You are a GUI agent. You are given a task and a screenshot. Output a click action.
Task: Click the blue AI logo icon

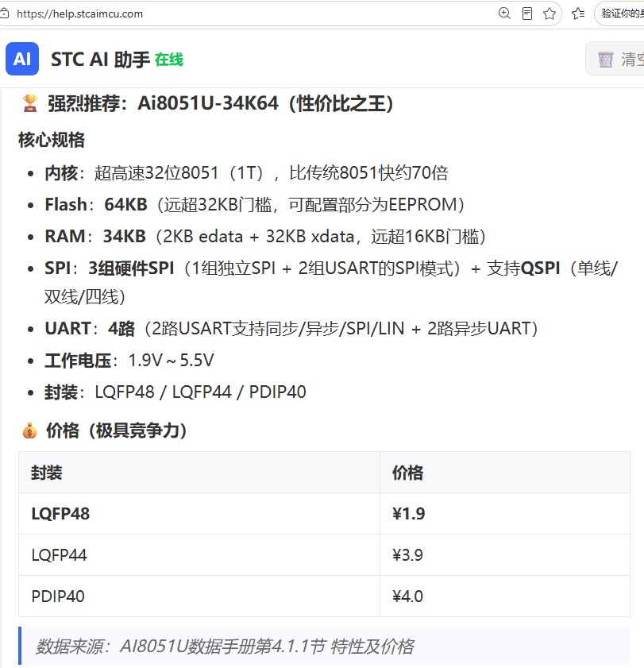[22, 59]
